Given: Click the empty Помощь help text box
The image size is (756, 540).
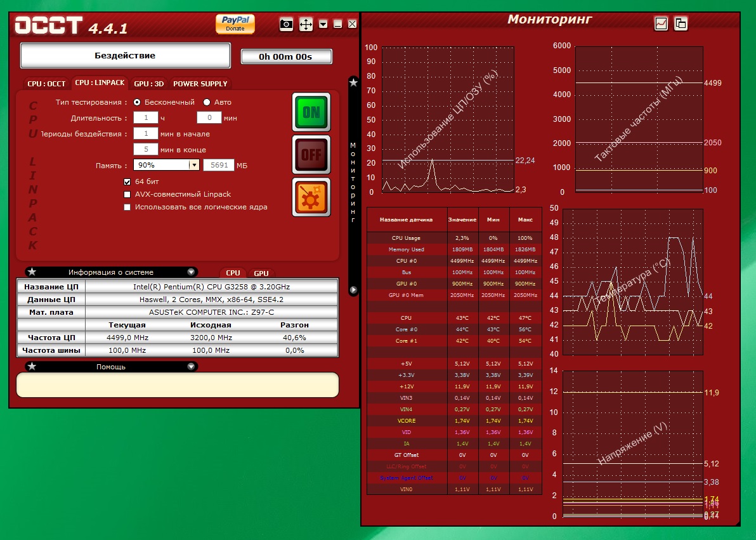Looking at the screenshot, I should point(178,385).
